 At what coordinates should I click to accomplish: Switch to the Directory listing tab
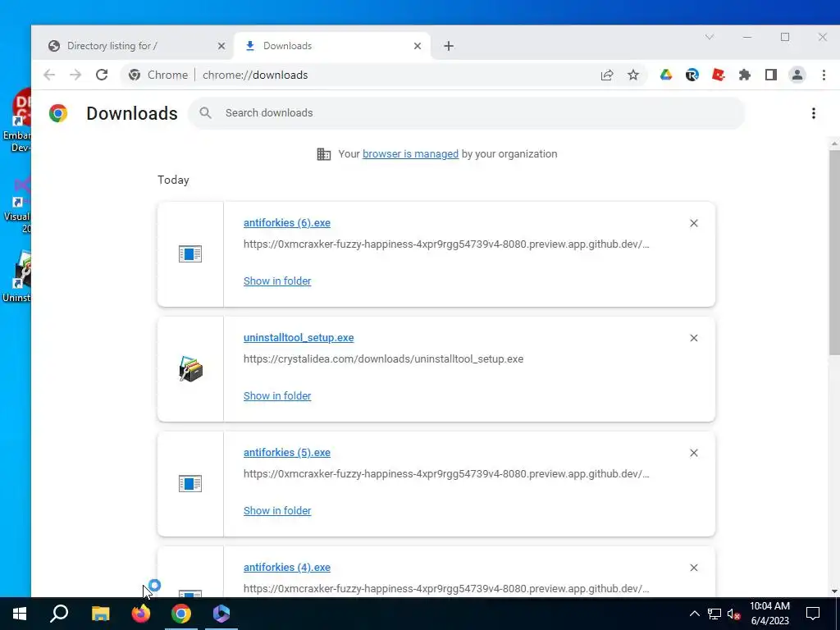tap(131, 46)
